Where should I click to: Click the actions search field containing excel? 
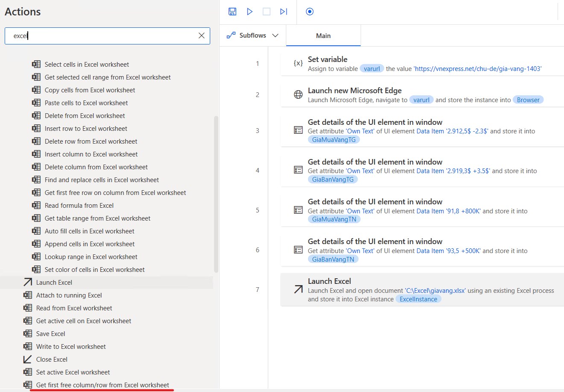107,36
